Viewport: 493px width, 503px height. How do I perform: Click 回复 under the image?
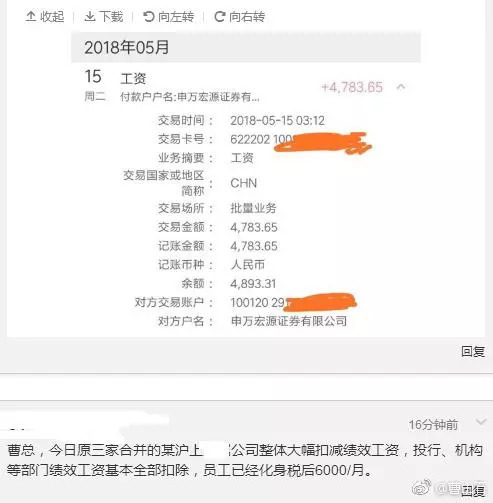tap(473, 351)
